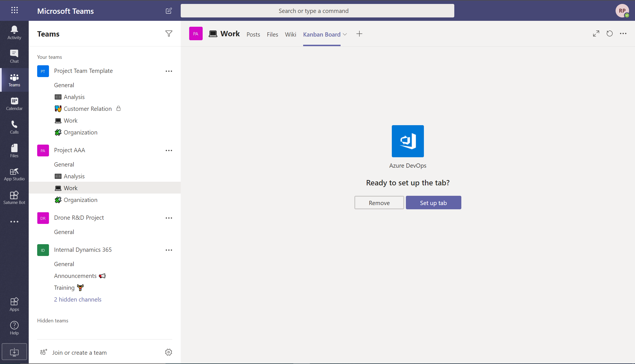Open Files in left rail
This screenshot has height=364, width=635.
click(14, 151)
